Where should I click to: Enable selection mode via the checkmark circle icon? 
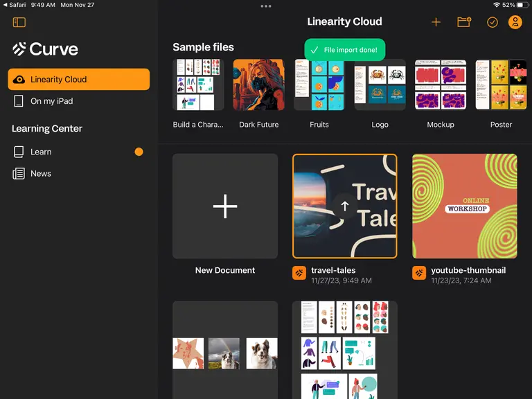pyautogui.click(x=493, y=22)
